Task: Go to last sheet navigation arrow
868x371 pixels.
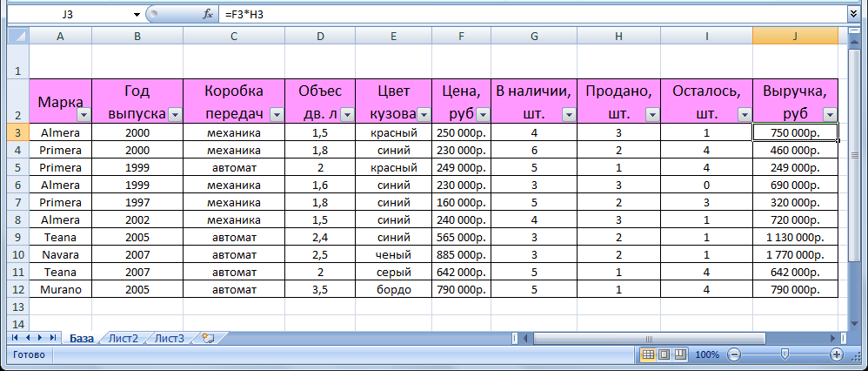Action: pyautogui.click(x=52, y=338)
